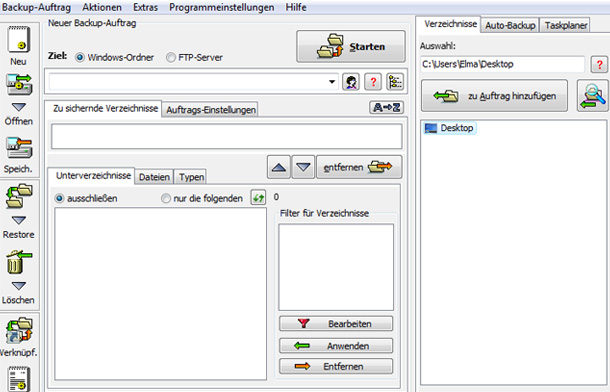
Task: Click the Entfernen filter button
Action: (x=336, y=366)
